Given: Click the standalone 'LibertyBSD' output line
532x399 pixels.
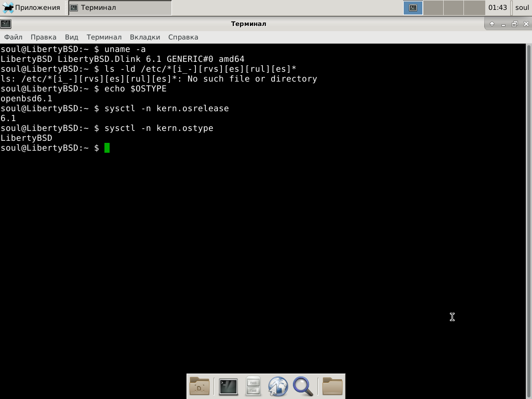Looking at the screenshot, I should [x=26, y=138].
